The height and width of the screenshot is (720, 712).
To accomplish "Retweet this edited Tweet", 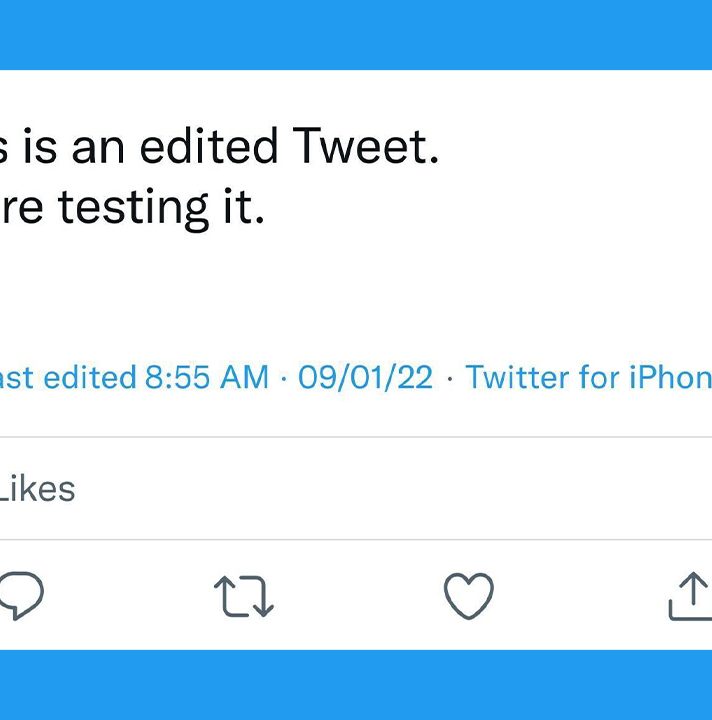I will pos(244,596).
